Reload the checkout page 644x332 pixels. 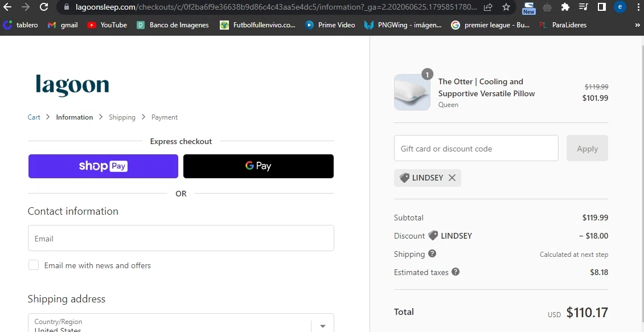click(43, 7)
